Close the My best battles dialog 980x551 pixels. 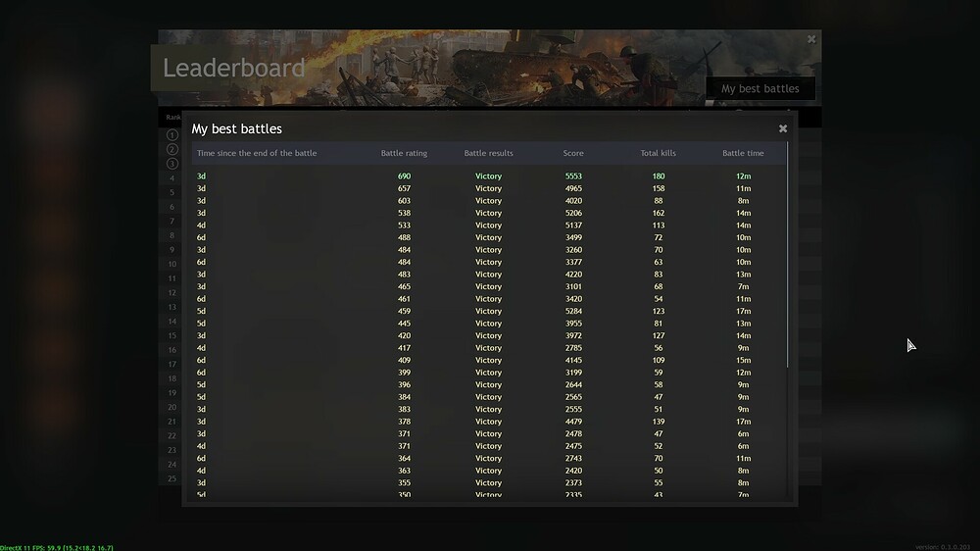pos(782,128)
